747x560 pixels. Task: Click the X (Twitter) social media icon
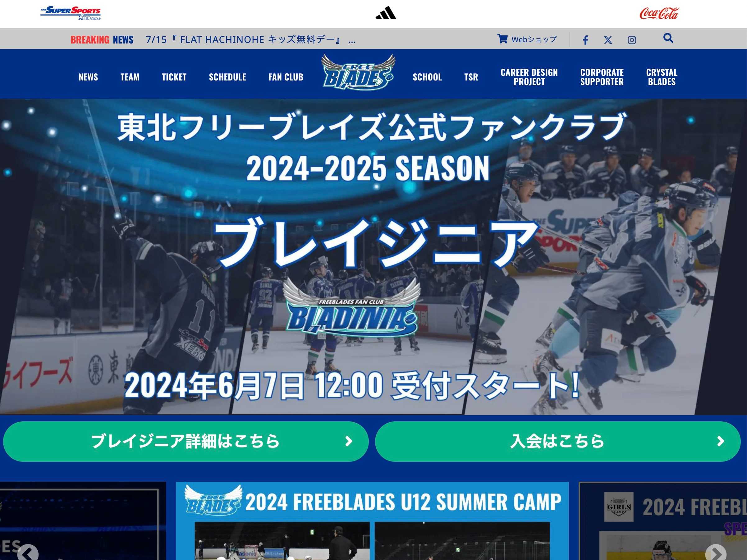608,39
